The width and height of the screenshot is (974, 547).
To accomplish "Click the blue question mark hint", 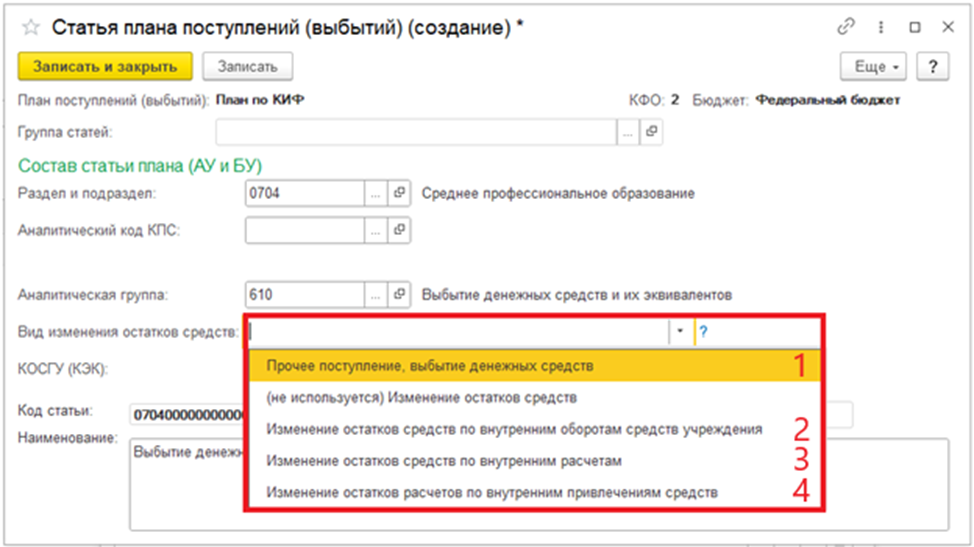I will click(x=703, y=332).
